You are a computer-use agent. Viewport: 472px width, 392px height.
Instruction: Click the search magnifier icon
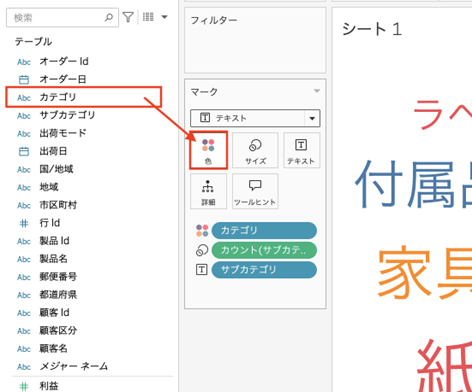pyautogui.click(x=109, y=17)
